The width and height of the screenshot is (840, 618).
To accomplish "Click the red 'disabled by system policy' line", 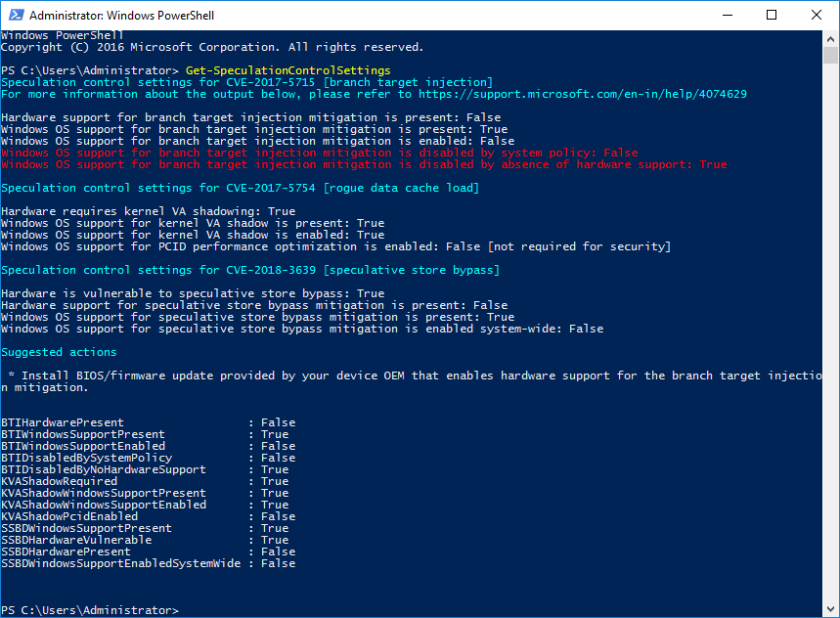I will click(x=319, y=153).
